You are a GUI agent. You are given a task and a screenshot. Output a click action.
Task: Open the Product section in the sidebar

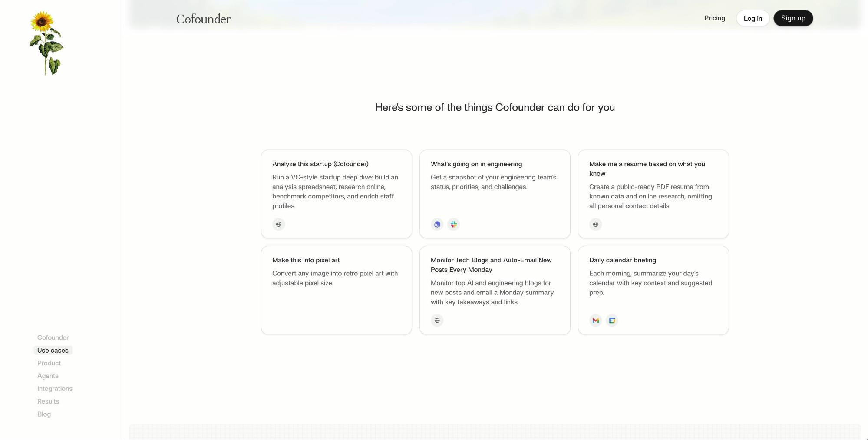click(49, 363)
